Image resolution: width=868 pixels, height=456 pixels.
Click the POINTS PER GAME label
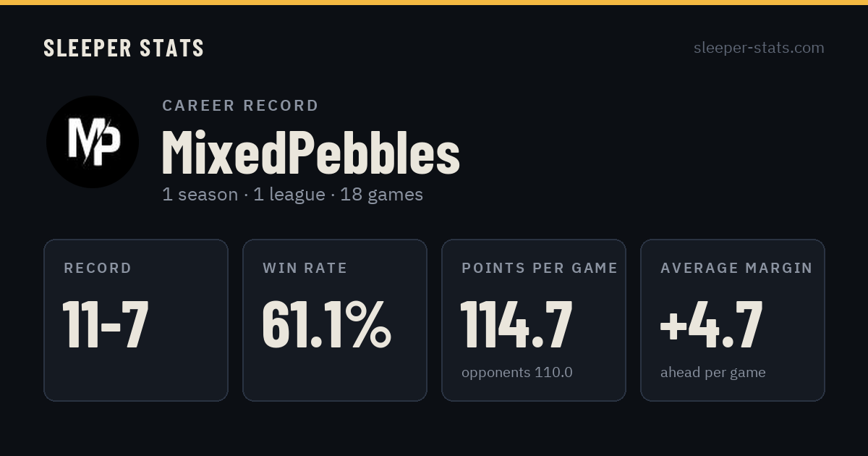(x=540, y=269)
